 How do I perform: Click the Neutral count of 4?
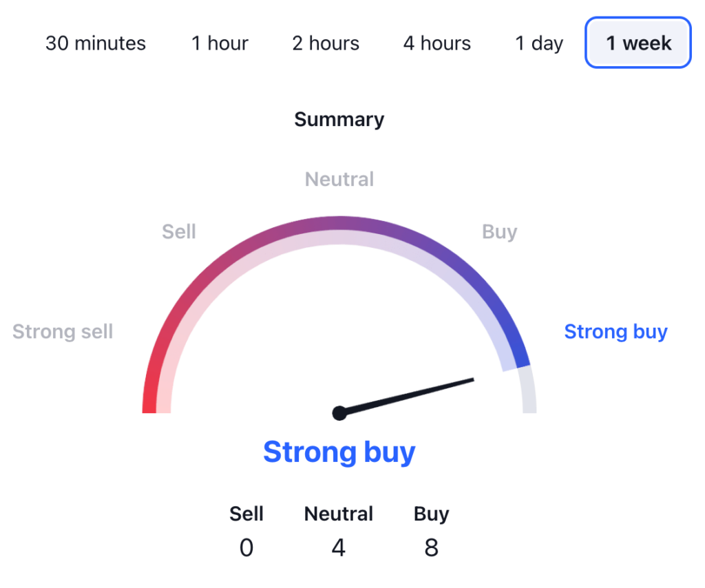(339, 548)
